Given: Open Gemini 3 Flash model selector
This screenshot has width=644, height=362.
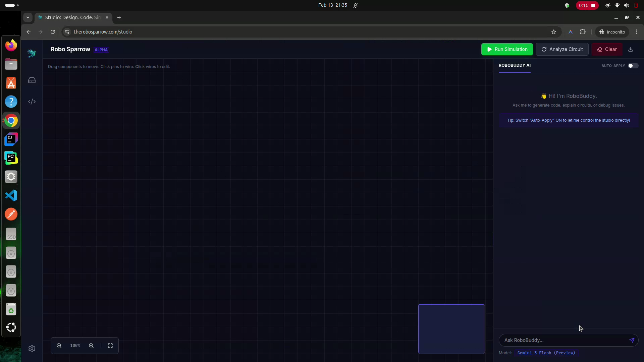Looking at the screenshot, I should tap(546, 353).
